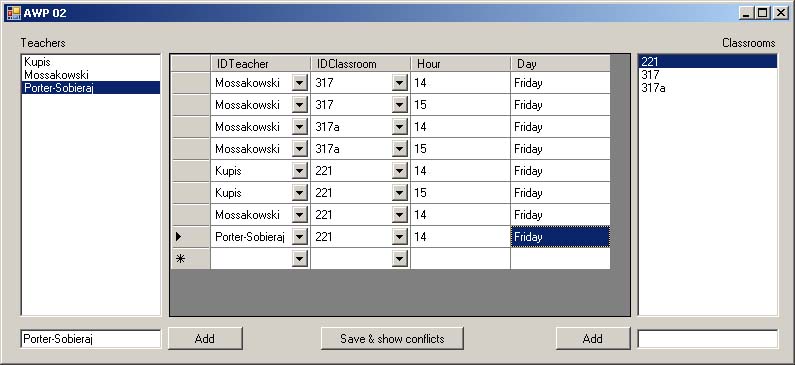Click the top-left select-all grid corner cell

click(x=190, y=63)
